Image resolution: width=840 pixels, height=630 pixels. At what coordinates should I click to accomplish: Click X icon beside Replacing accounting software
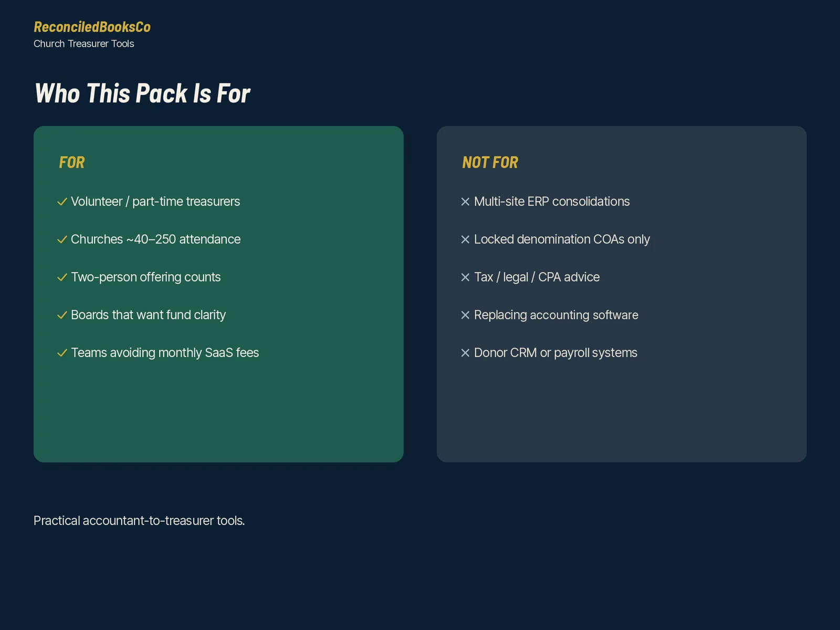click(x=465, y=315)
